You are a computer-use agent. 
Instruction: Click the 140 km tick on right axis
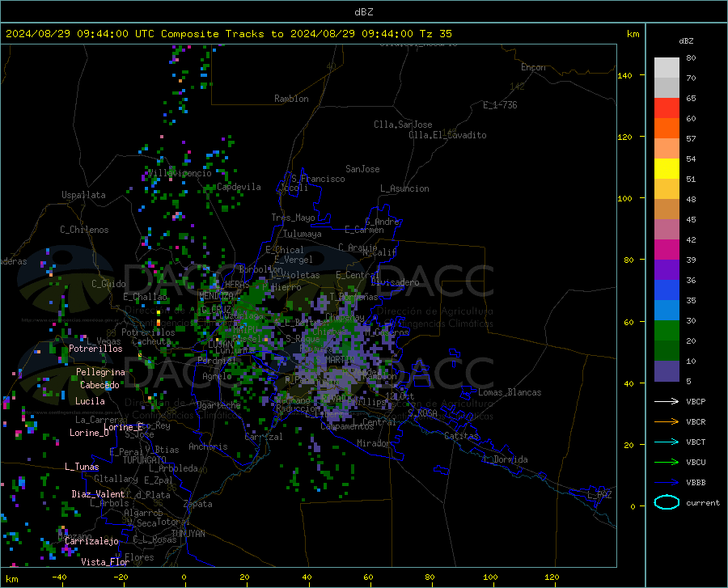pyautogui.click(x=625, y=75)
